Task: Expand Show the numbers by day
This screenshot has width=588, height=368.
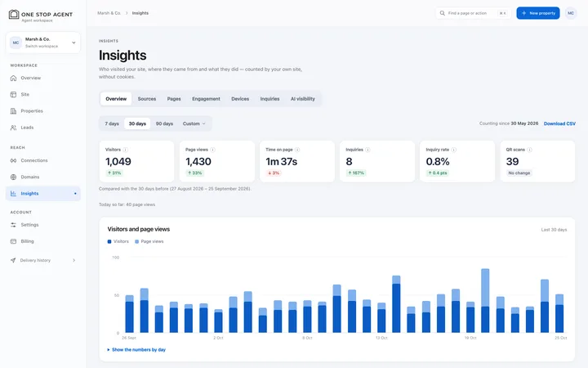Action: pyautogui.click(x=136, y=350)
